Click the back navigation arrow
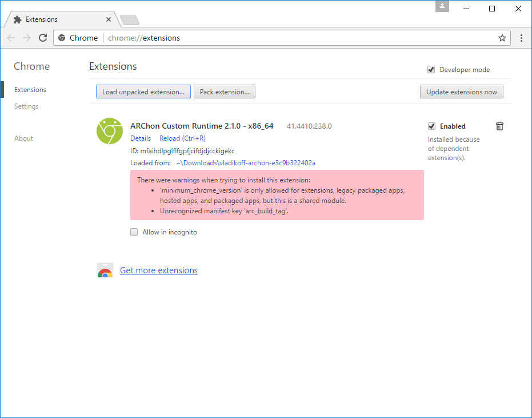The height and width of the screenshot is (418, 532). pos(11,38)
